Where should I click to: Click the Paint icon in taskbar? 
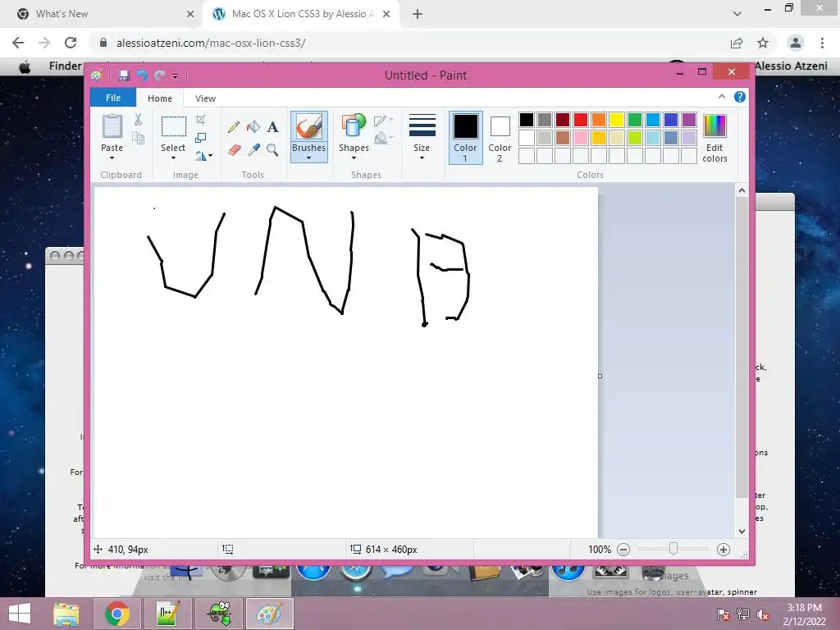pyautogui.click(x=269, y=614)
